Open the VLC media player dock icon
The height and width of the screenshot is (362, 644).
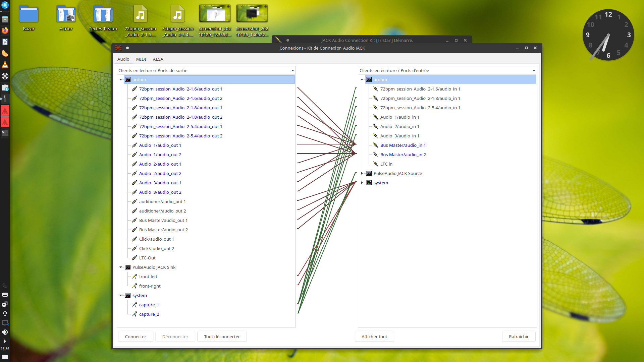5,65
